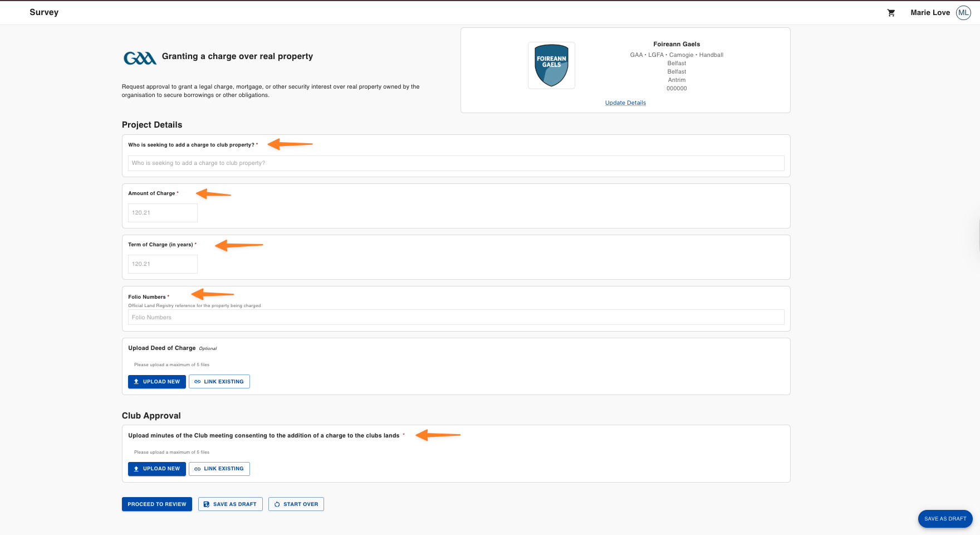Click the GAA logo beside the form title

140,58
